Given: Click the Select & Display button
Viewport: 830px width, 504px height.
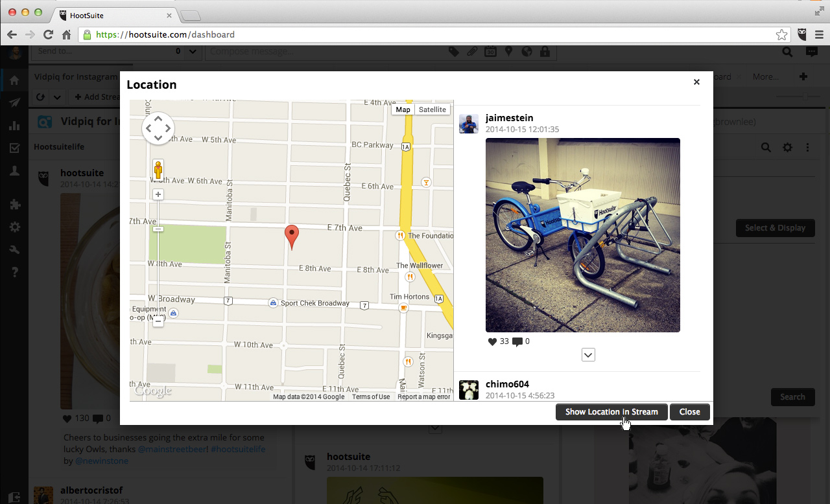Looking at the screenshot, I should 775,228.
